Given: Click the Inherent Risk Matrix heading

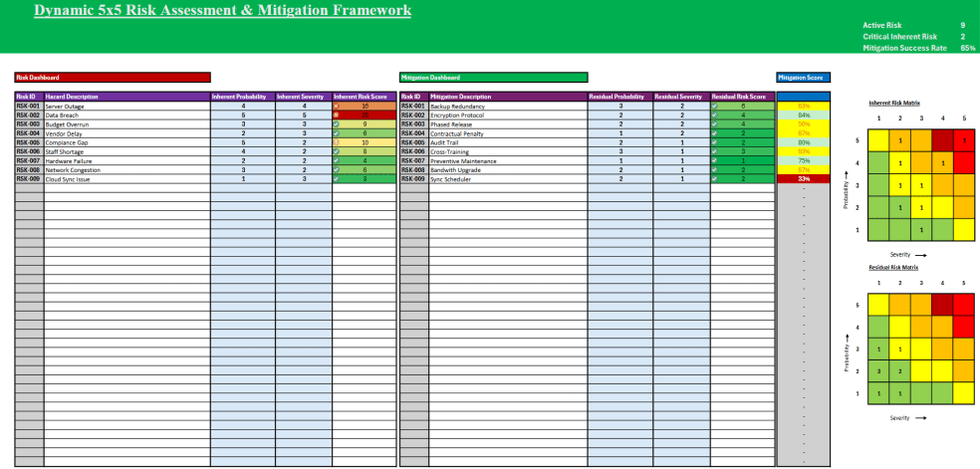Looking at the screenshot, I should (894, 103).
